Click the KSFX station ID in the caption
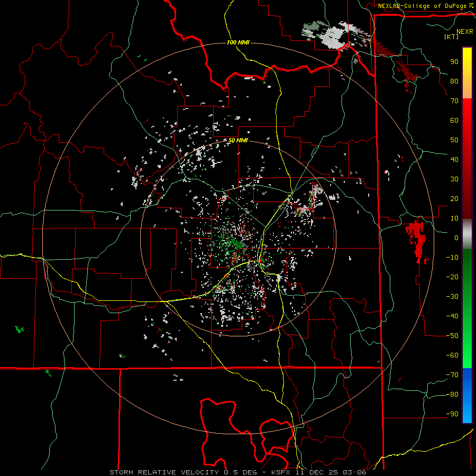 [x=282, y=472]
